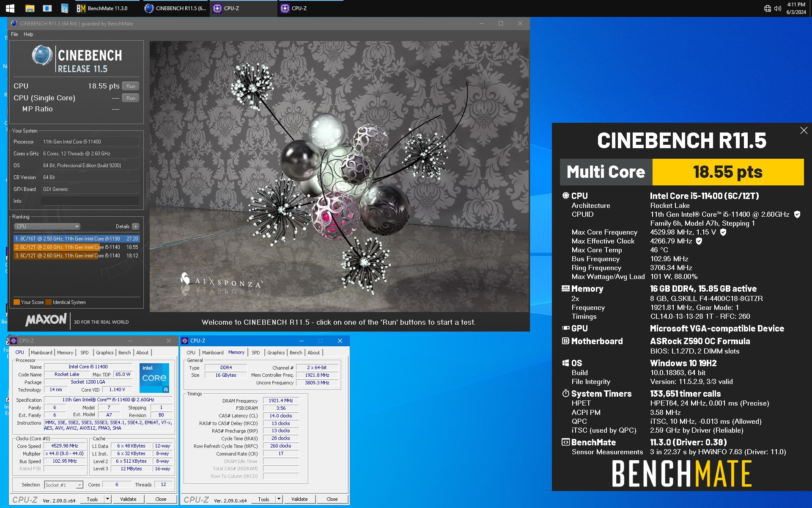The width and height of the screenshot is (812, 508).
Task: Open About tab in left CPU-Z window
Action: coord(143,353)
